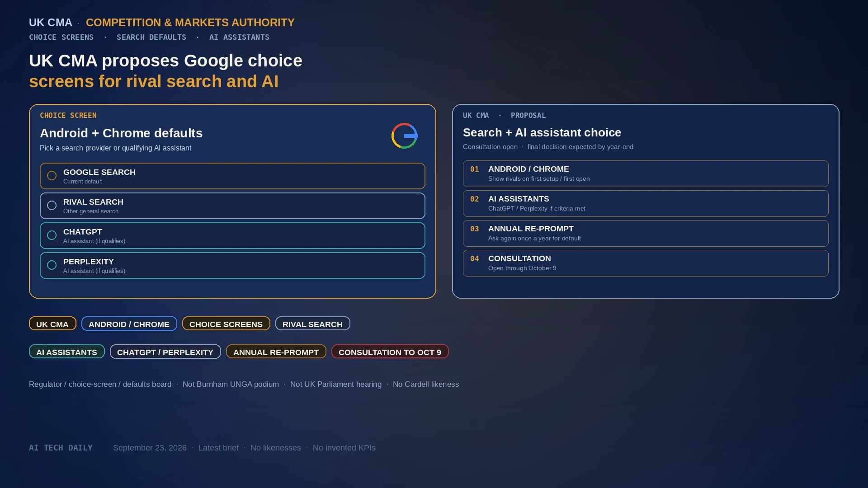Click the ANNUAL RE-PROMPT tag pill
The image size is (868, 488).
click(x=276, y=352)
